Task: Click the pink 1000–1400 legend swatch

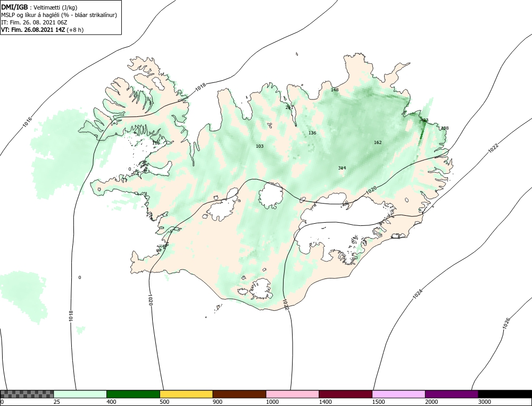Action: (x=293, y=394)
